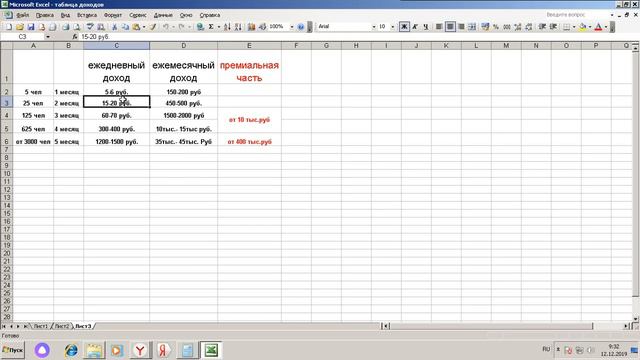640x360 pixels.
Task: Launch the Chart Wizard
Action: coord(251,27)
